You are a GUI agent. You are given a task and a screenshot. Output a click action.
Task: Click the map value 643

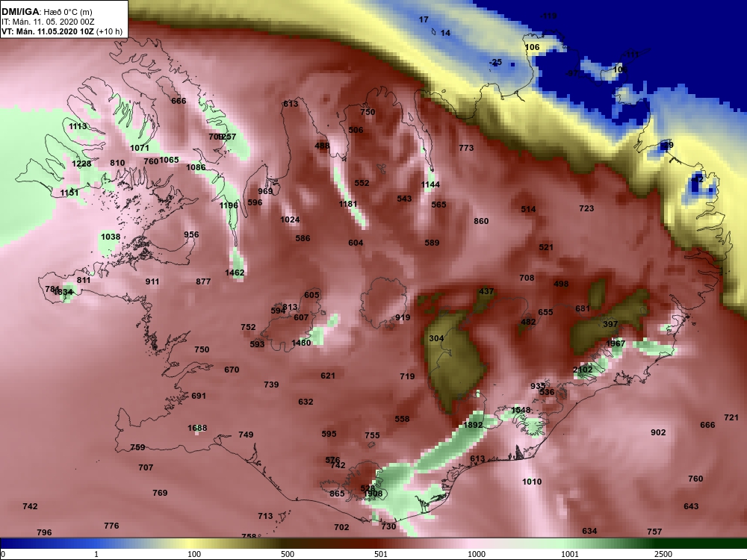[691, 507]
